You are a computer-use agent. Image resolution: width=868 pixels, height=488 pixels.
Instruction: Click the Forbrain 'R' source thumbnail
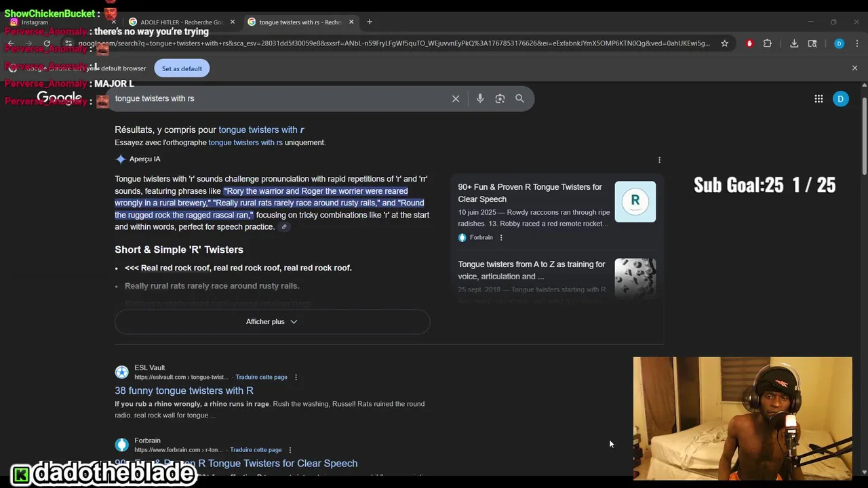[635, 201]
